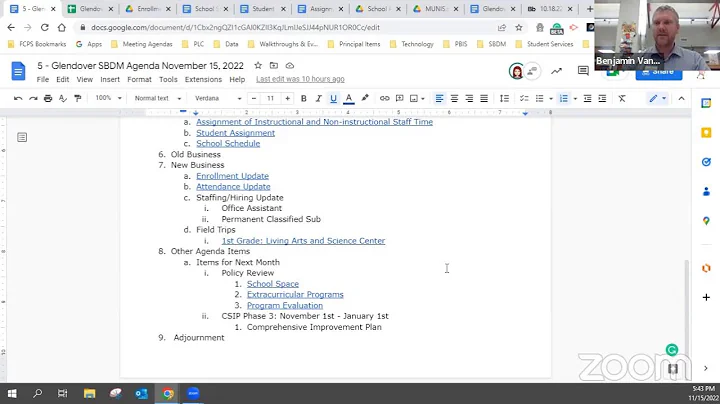Image resolution: width=720 pixels, height=404 pixels.
Task: Open comment history icon
Action: pos(583,71)
